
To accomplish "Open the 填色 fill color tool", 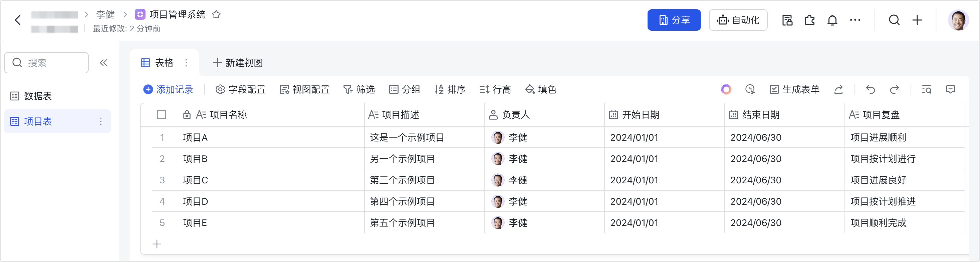I will pyautogui.click(x=540, y=90).
